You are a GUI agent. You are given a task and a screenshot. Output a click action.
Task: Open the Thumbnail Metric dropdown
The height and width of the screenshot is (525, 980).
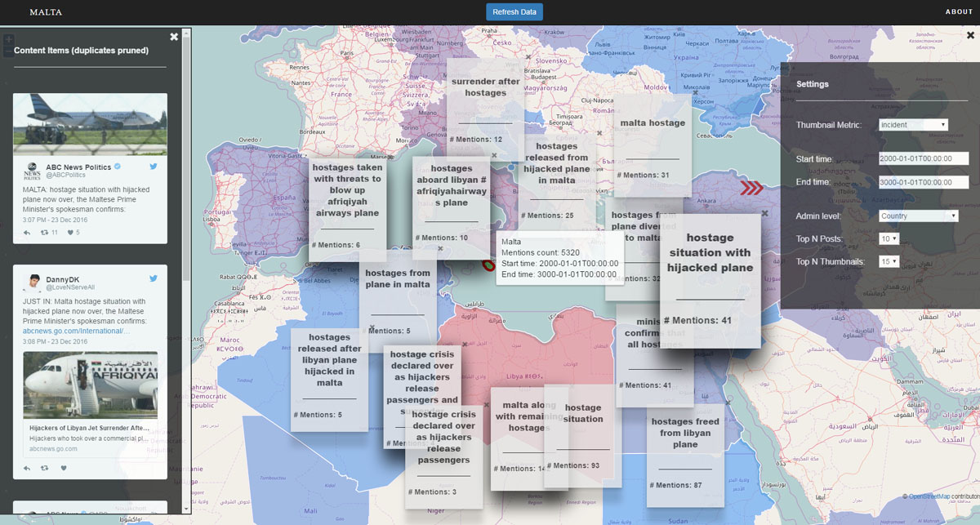tap(913, 125)
